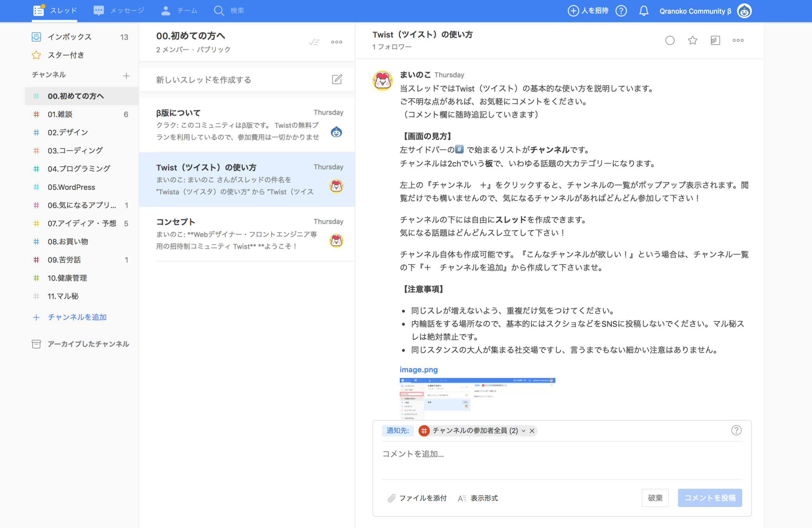Image resolution: width=812 pixels, height=528 pixels.
Task: Click the plus icon beside チャンネル heading
Action: point(126,75)
